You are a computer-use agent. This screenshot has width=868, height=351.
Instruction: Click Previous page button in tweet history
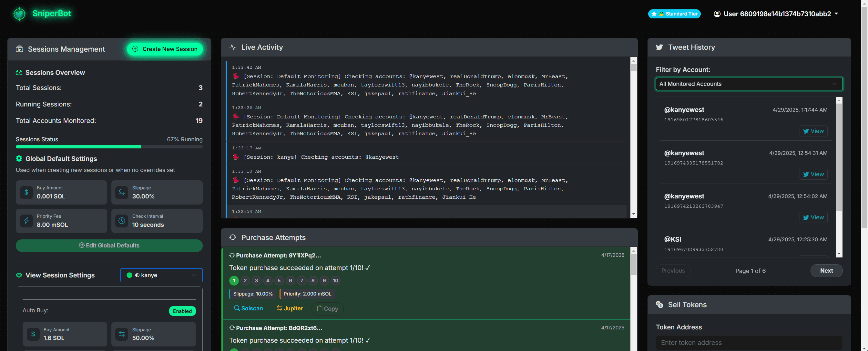[x=673, y=271]
